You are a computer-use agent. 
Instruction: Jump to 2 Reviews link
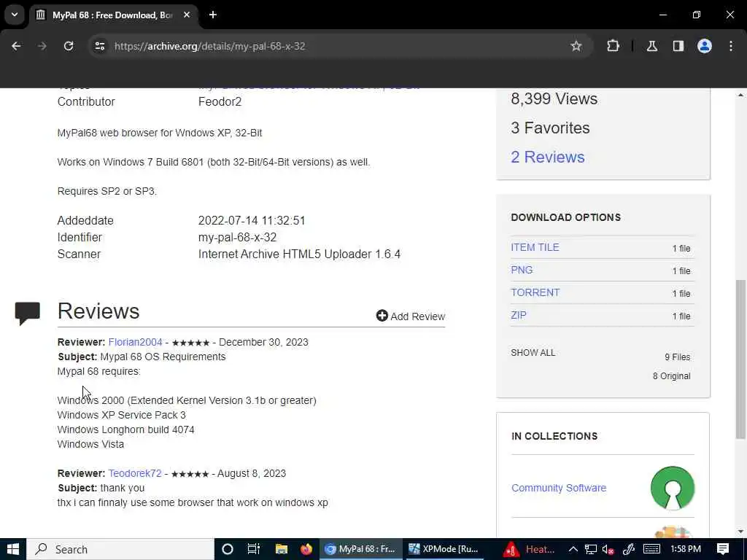(547, 157)
